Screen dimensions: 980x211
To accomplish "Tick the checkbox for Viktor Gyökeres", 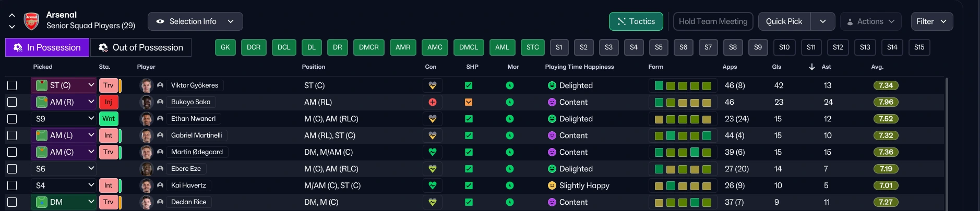I will (x=12, y=85).
